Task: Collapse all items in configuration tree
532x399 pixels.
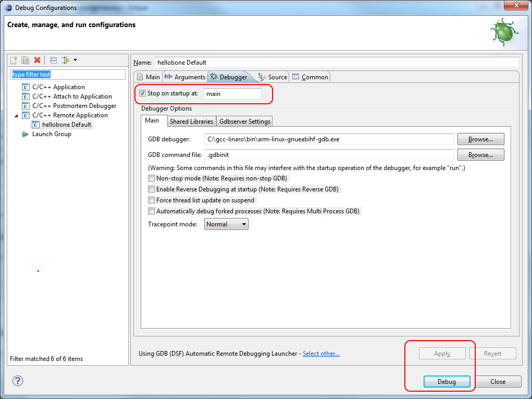Action: tap(53, 59)
